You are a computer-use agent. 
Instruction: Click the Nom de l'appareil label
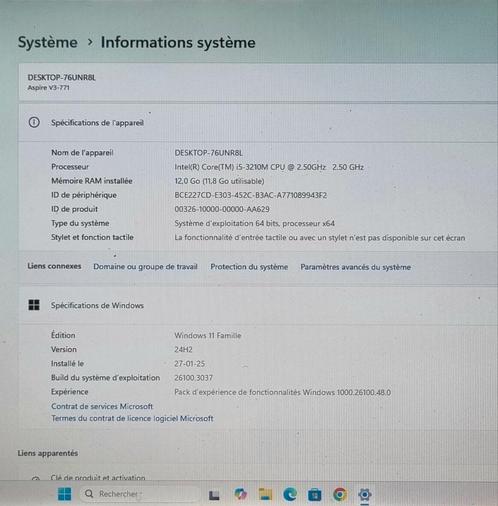click(x=82, y=153)
